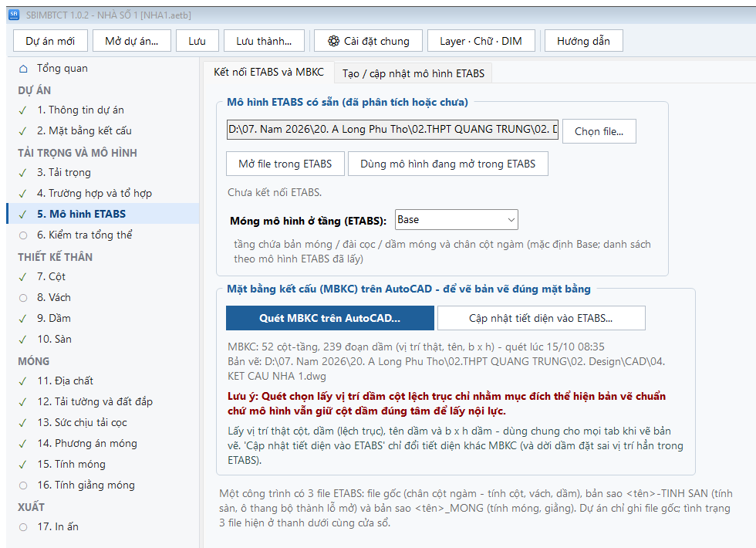Open step 3. Tải trọng
Viewport: 756px width, 548px height.
pos(103,172)
